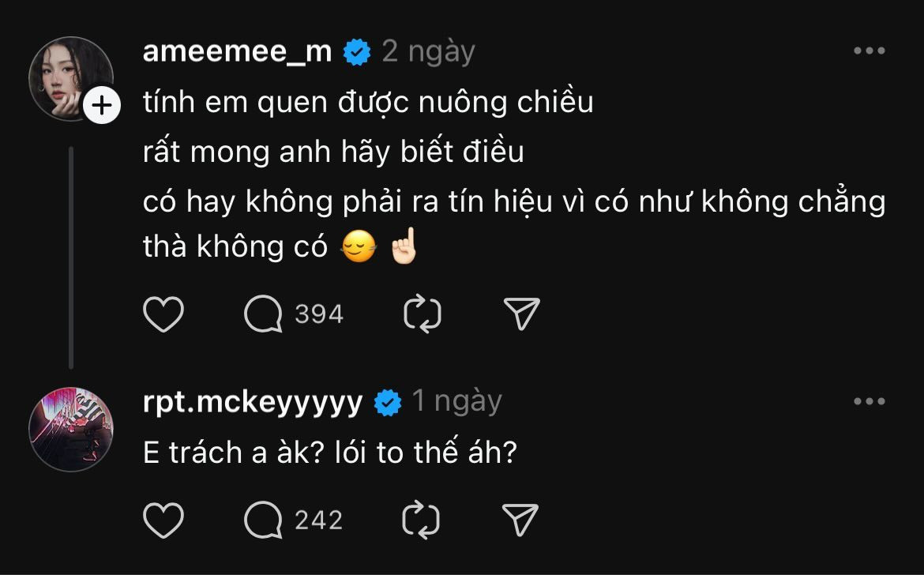
Task: Click the "1 ngày" reply timestamp
Action: pos(456,402)
